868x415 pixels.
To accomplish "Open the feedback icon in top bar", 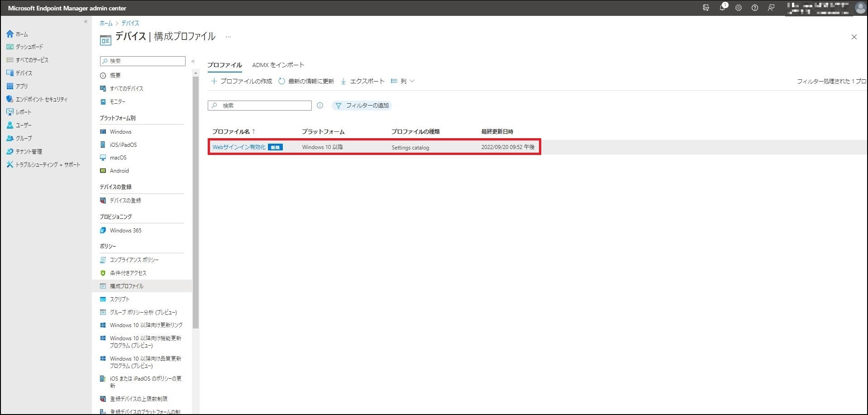I will (771, 8).
